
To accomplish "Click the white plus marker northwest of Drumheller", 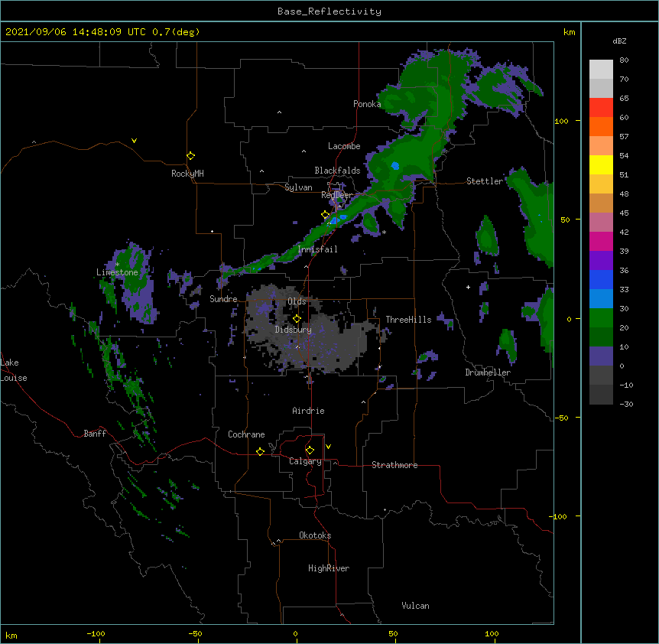I will (468, 287).
